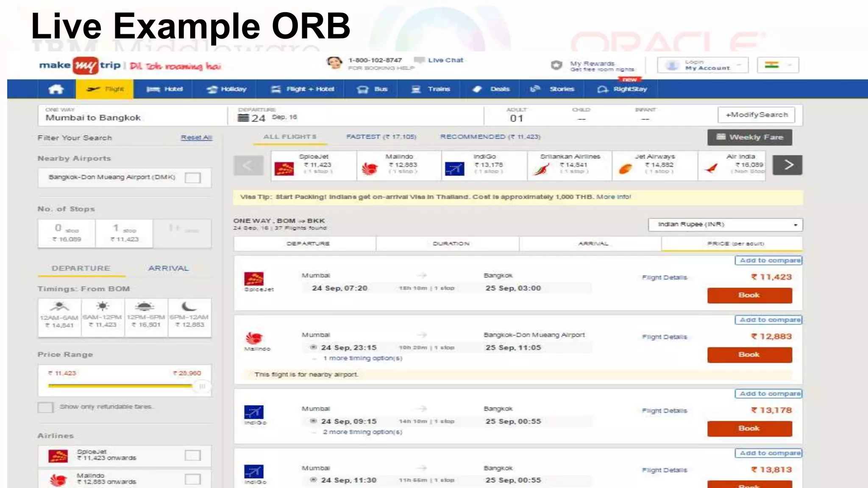Select Malindo logo in airline carousel
The height and width of the screenshot is (488, 868).
(x=370, y=169)
